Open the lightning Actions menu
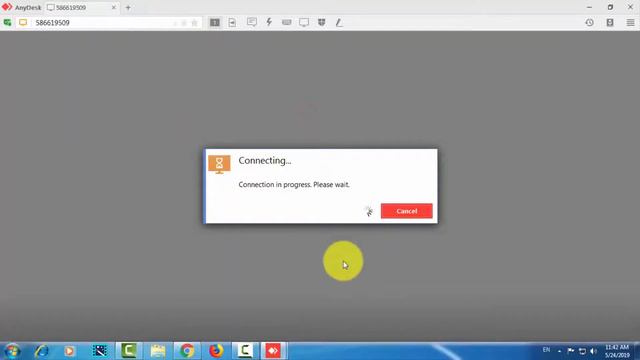The height and width of the screenshot is (360, 640). point(269,22)
